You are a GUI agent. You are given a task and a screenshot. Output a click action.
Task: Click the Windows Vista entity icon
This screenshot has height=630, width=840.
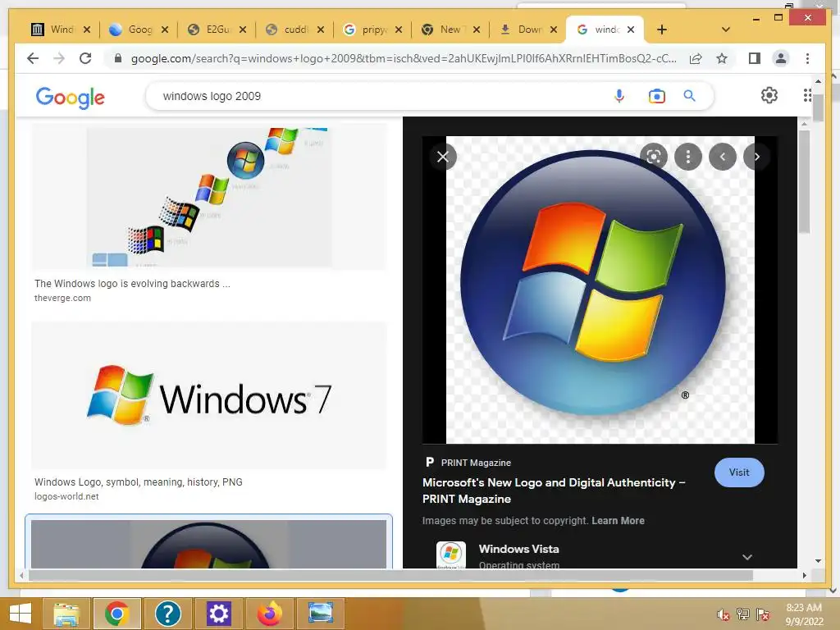[x=451, y=555]
